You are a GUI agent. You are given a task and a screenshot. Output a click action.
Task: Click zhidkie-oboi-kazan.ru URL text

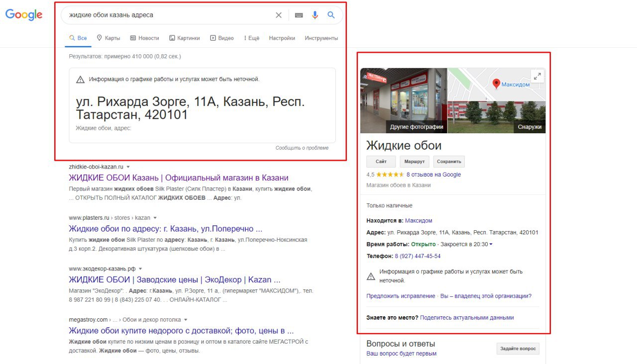96,167
